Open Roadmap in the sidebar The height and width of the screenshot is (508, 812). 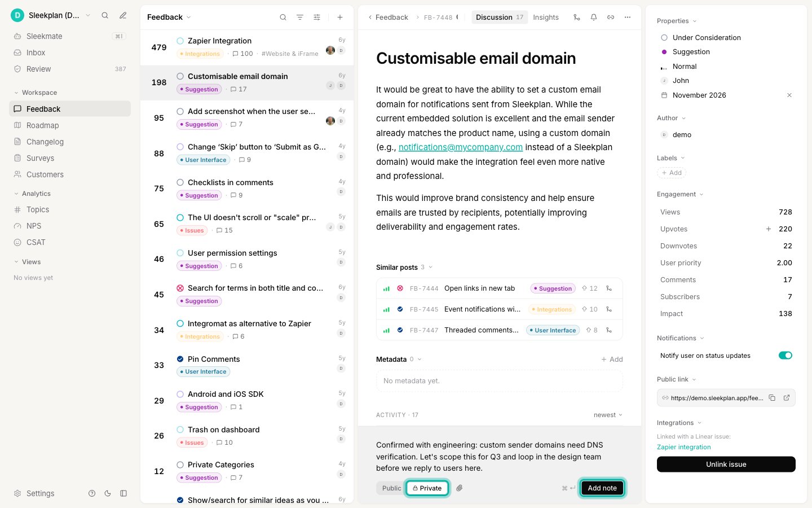tap(70, 125)
